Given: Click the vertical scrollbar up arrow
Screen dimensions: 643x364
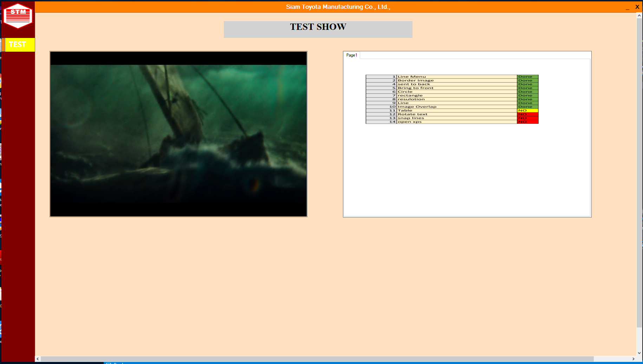Looking at the screenshot, I should (x=639, y=16).
